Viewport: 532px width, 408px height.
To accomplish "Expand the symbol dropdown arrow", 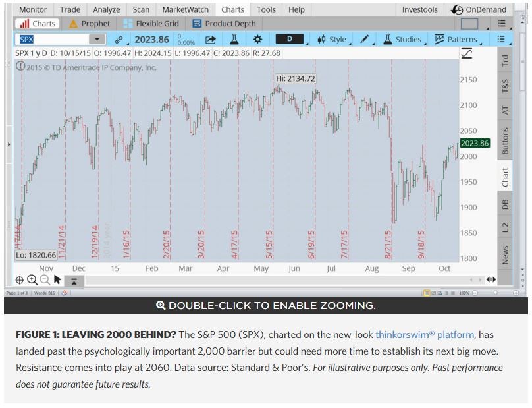I will click(x=97, y=40).
